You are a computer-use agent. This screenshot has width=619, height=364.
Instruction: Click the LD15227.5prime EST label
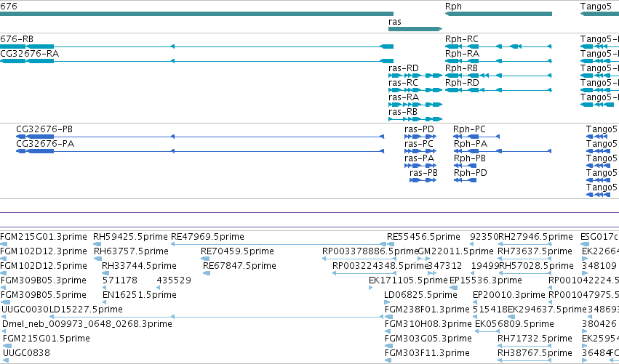pyautogui.click(x=86, y=310)
